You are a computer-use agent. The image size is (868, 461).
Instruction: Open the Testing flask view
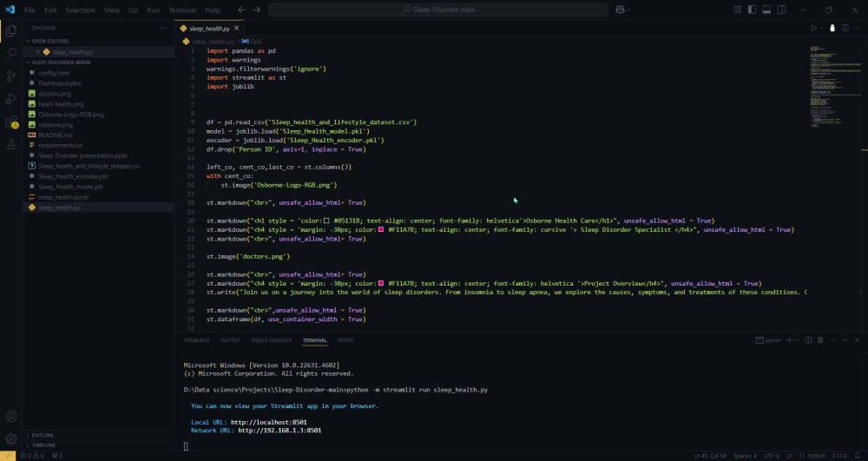point(11,144)
